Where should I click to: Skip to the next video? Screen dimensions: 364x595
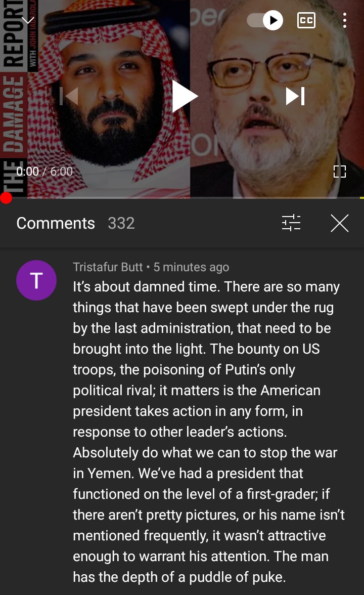click(295, 96)
